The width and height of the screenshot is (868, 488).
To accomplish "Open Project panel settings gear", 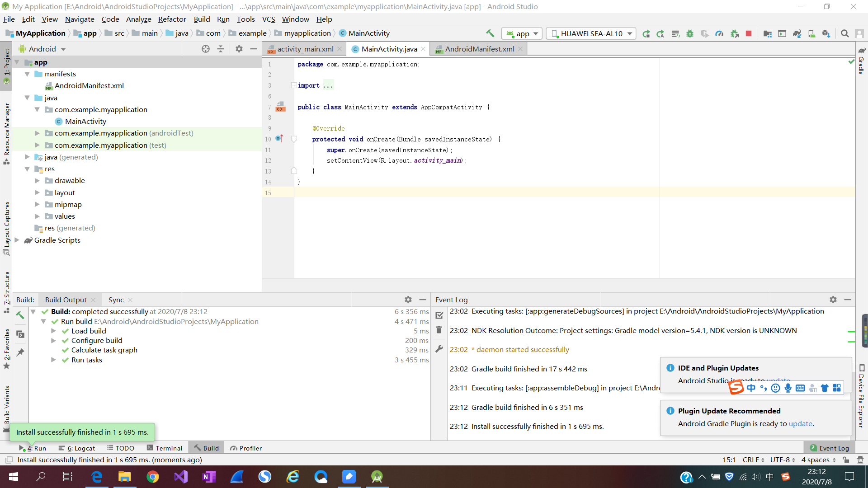I will tap(239, 49).
